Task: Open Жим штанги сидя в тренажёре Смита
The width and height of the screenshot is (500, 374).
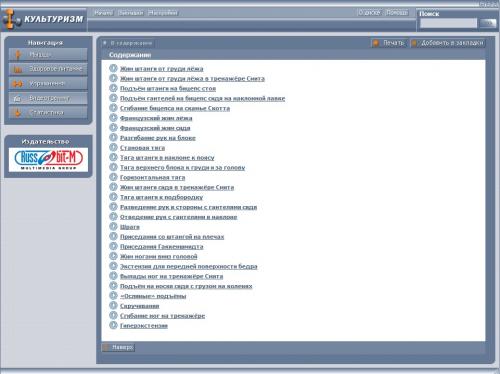Action: pos(177,187)
